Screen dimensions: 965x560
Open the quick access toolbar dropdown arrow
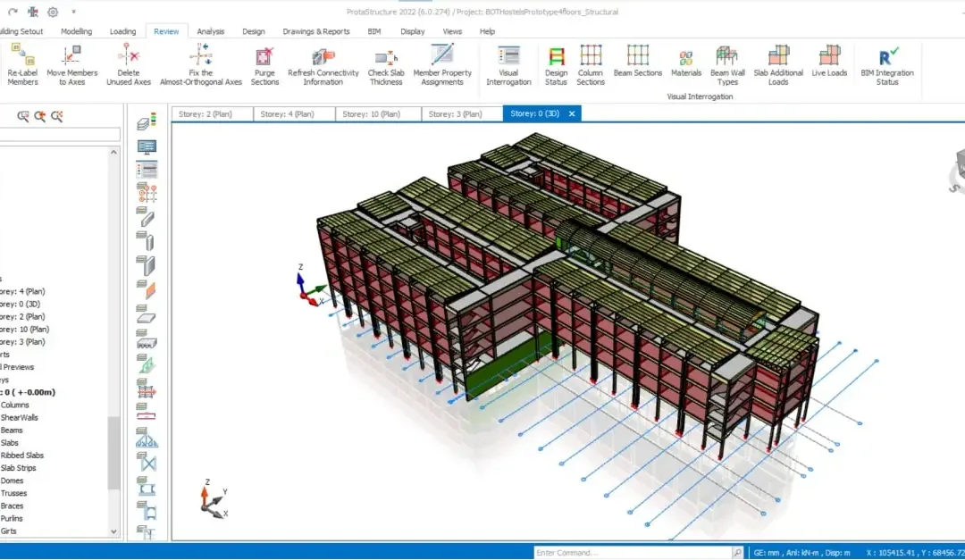point(73,12)
